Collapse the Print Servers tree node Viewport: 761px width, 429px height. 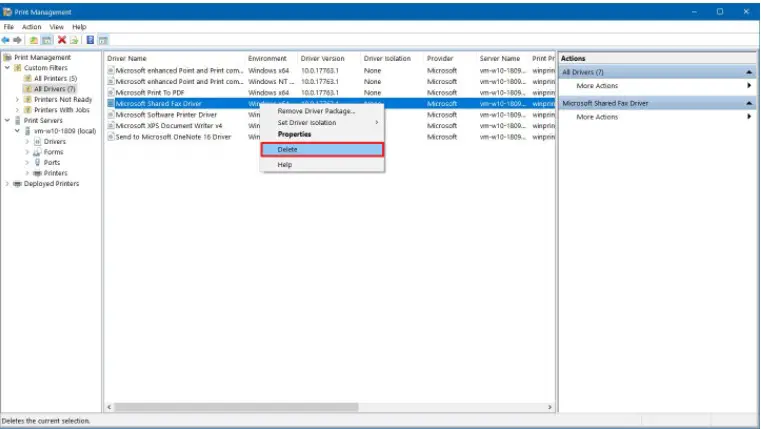pyautogui.click(x=7, y=120)
